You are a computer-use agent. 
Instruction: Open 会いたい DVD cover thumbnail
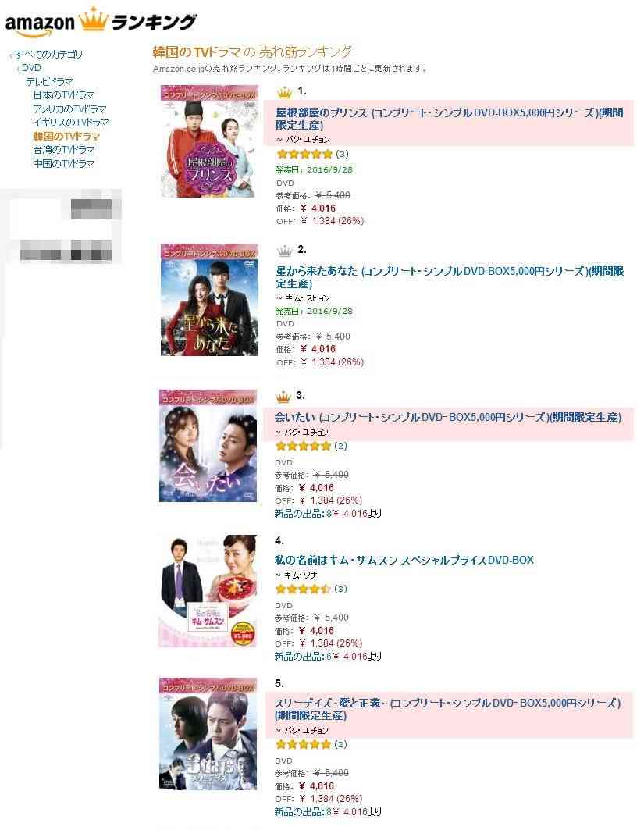point(208,446)
